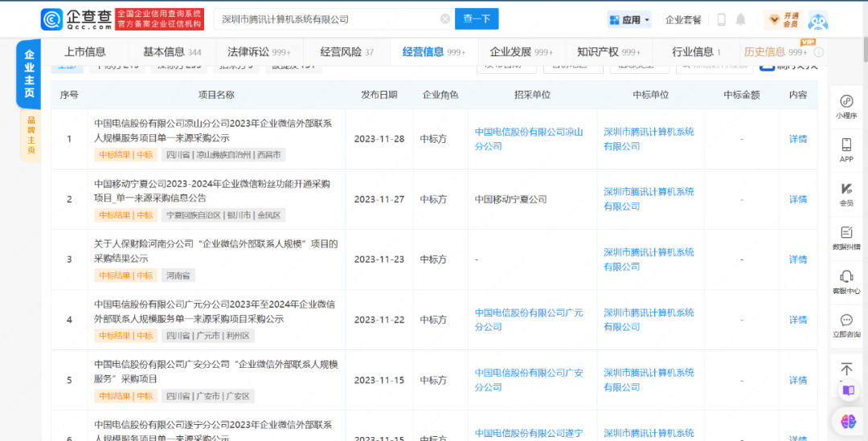Viewport: 868px width, 441px height.
Task: Open 数据纠错 data correction icon
Action: (846, 238)
